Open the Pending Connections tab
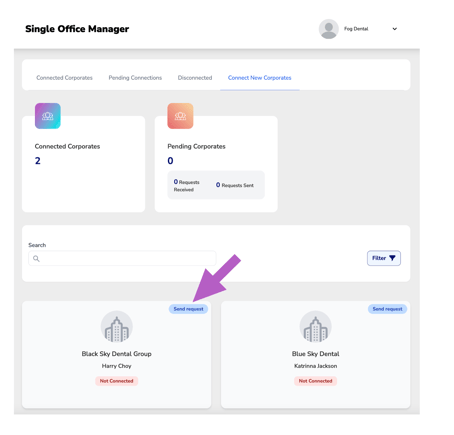Image resolution: width=454 pixels, height=435 pixels. 135,78
